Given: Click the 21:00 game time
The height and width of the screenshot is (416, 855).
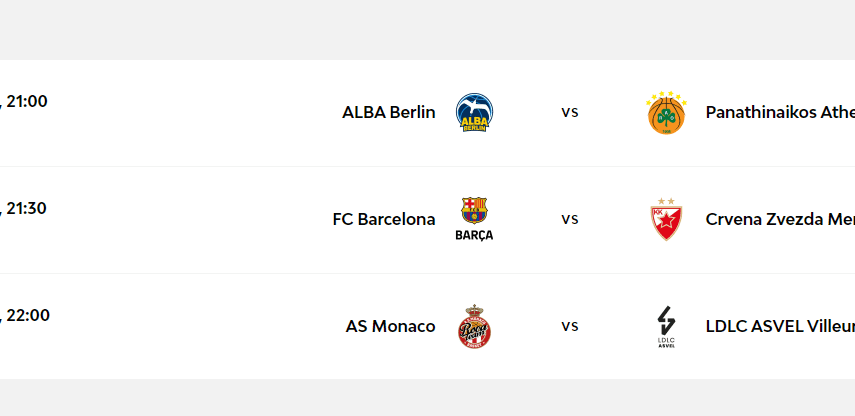Looking at the screenshot, I should (x=26, y=101).
